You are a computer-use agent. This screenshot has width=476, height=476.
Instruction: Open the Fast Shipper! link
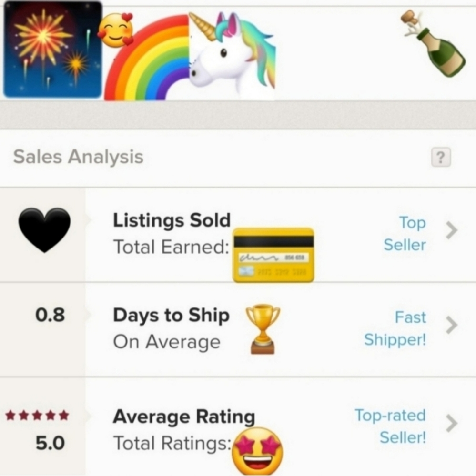(395, 328)
